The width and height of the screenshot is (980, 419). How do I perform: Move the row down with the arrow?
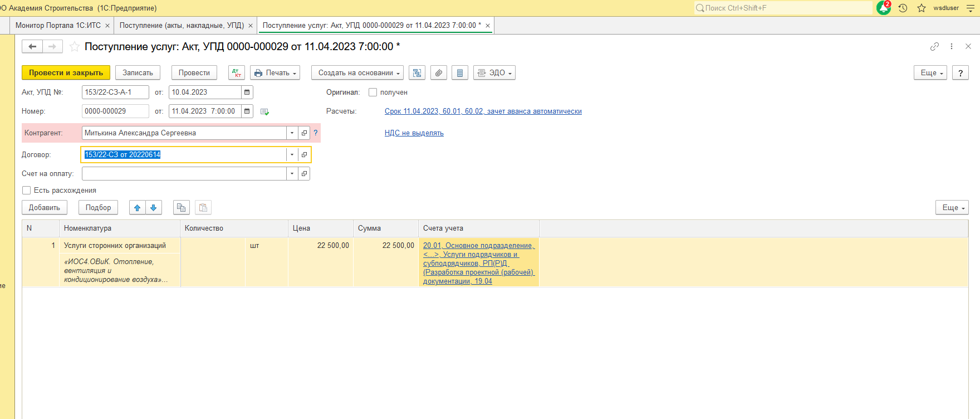154,208
